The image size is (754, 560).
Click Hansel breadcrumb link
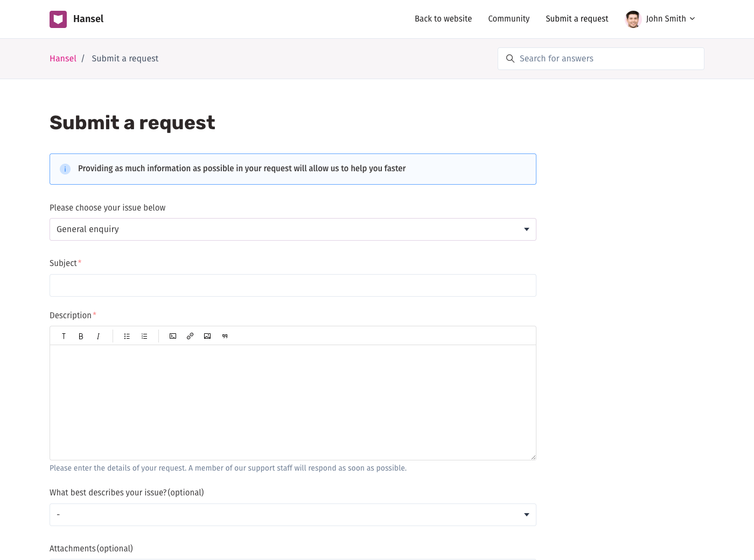[x=63, y=59]
